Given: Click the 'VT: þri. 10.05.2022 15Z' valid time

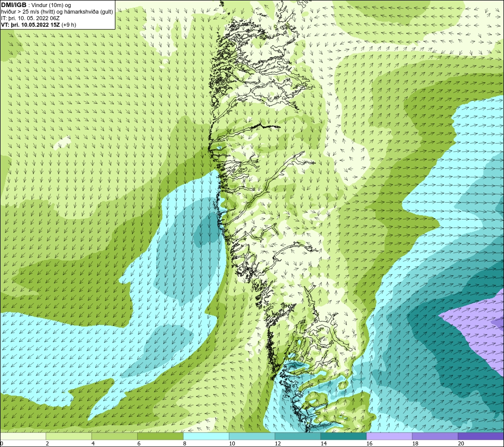Looking at the screenshot, I should (30, 25).
